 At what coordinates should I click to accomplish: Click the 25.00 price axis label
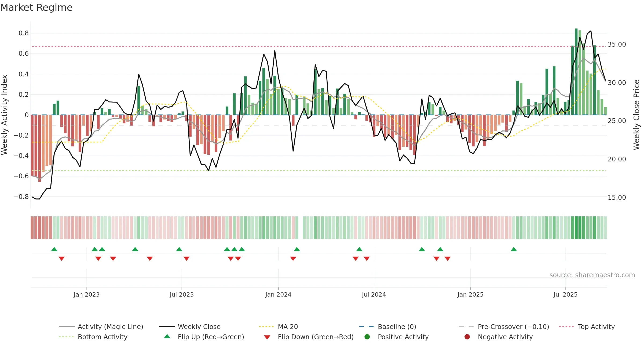point(617,121)
